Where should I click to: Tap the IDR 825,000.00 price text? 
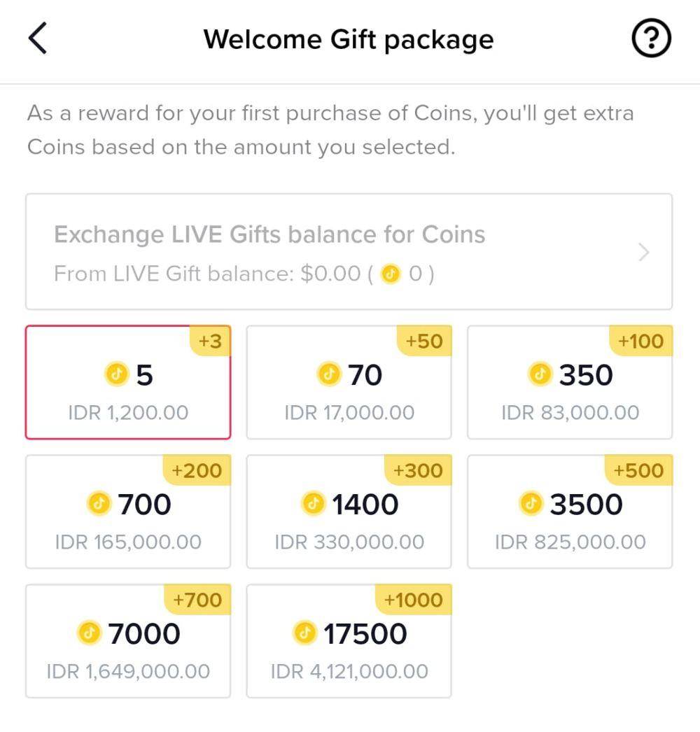(x=570, y=542)
